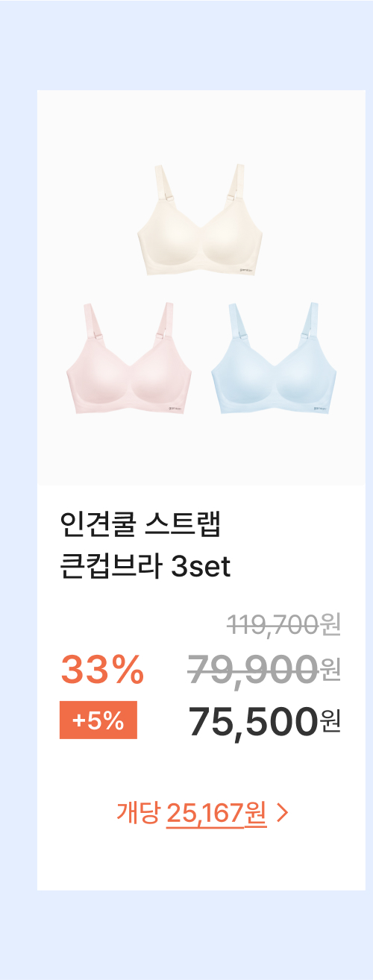Click the 33% discount rate
The width and height of the screenshot is (373, 980).
click(102, 669)
